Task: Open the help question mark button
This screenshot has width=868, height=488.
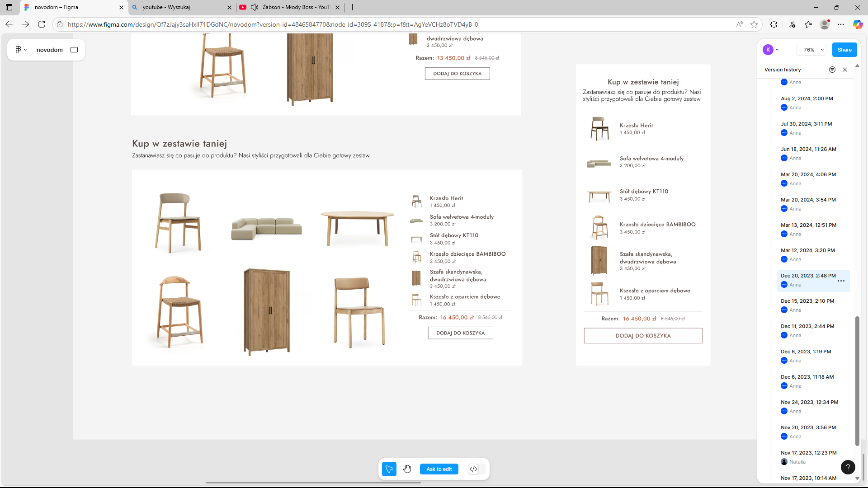Action: [x=848, y=467]
